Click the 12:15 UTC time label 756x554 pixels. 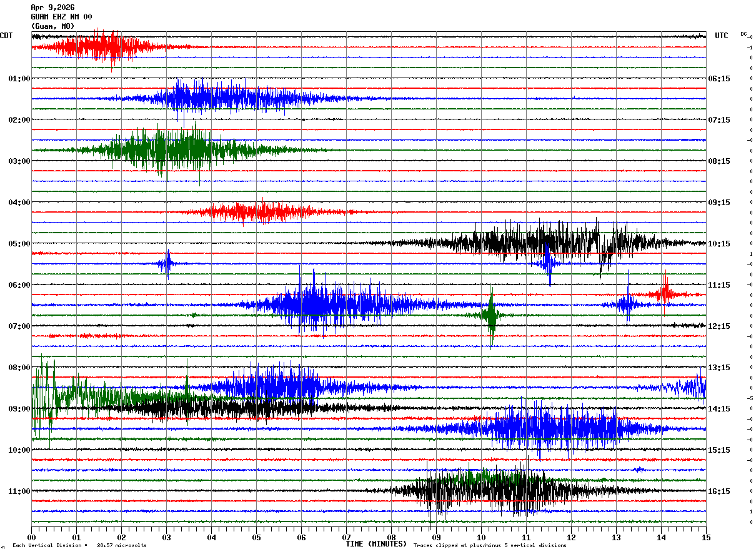point(720,326)
